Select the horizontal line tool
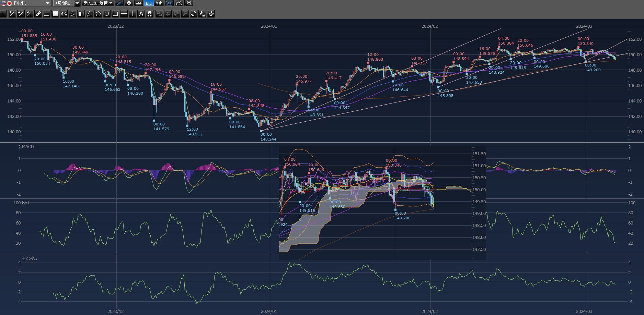Image resolution: width=644 pixels, height=315 pixels. [x=124, y=14]
